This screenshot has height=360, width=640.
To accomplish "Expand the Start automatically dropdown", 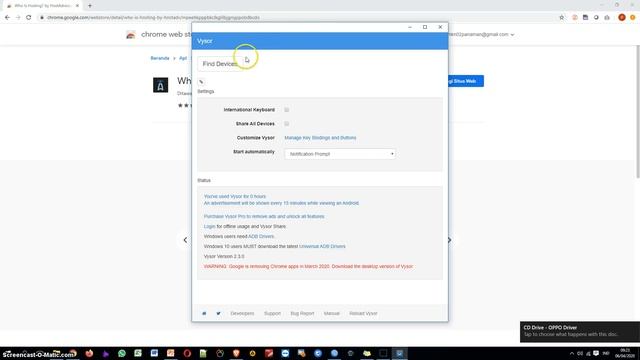I will tap(340, 154).
